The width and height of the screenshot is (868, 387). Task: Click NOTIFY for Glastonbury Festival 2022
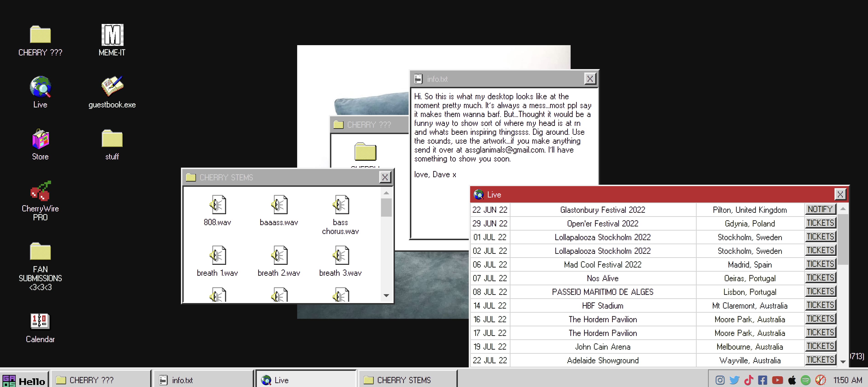click(x=820, y=209)
